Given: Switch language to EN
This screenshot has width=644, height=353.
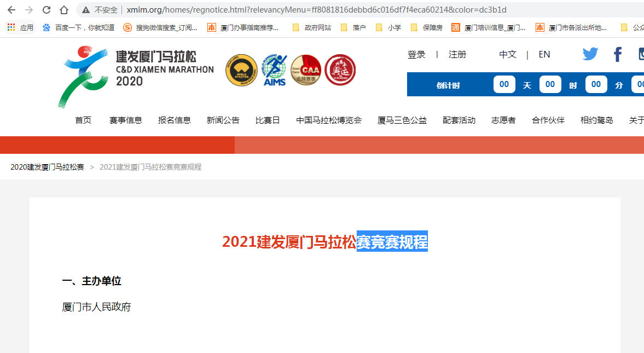Looking at the screenshot, I should pos(544,55).
